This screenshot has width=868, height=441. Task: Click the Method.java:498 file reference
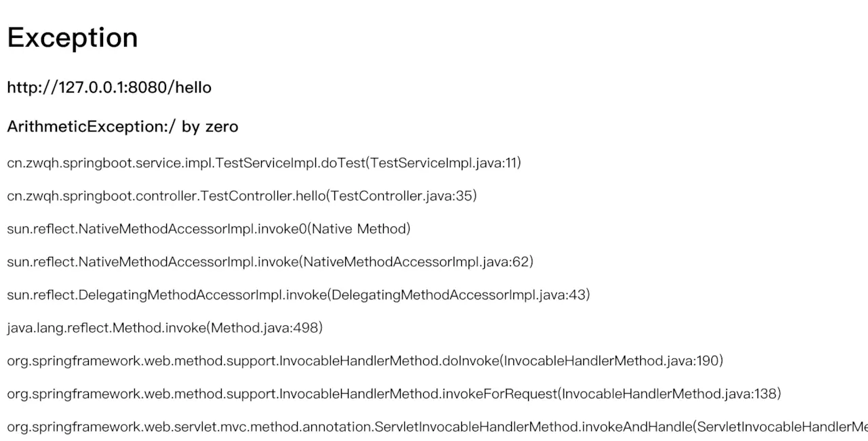[x=264, y=328]
